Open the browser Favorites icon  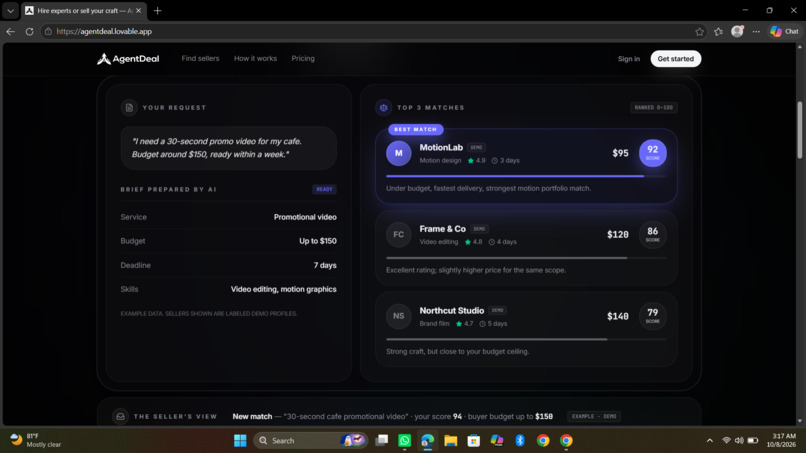point(718,31)
